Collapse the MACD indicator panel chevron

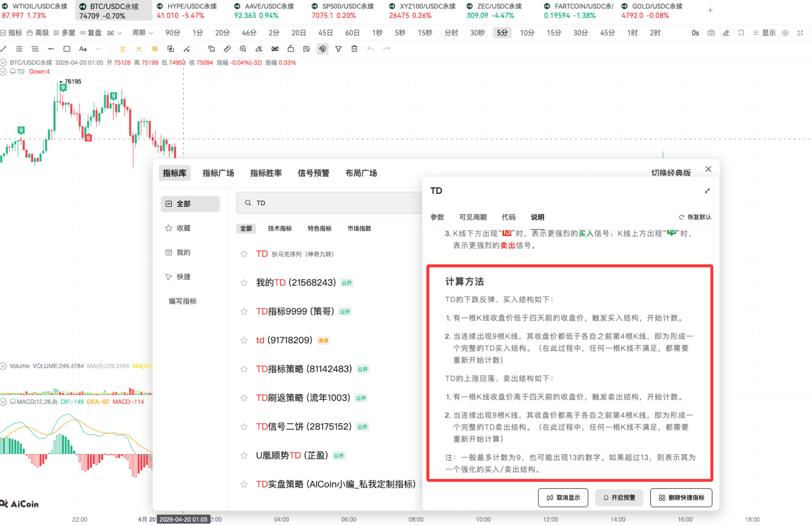pos(3,401)
